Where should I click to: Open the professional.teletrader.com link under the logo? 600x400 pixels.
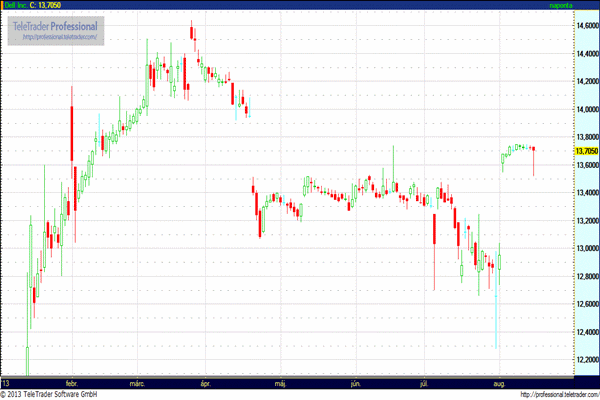(56, 37)
